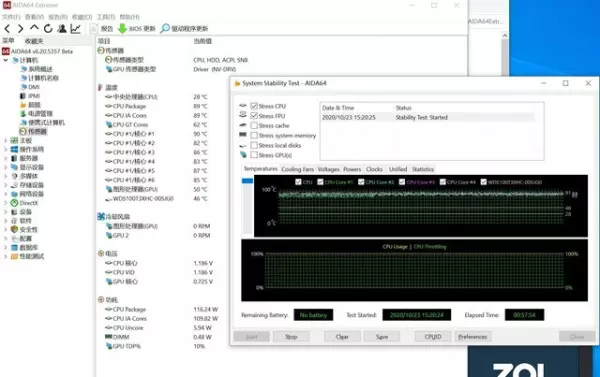Screen dimensions: 600x377
Task: Expand the 显示设备 tree node
Action: click(x=6, y=167)
